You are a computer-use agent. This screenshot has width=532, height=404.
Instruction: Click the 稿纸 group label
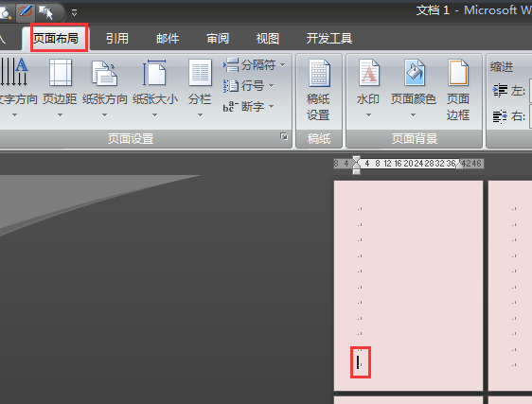(x=319, y=138)
